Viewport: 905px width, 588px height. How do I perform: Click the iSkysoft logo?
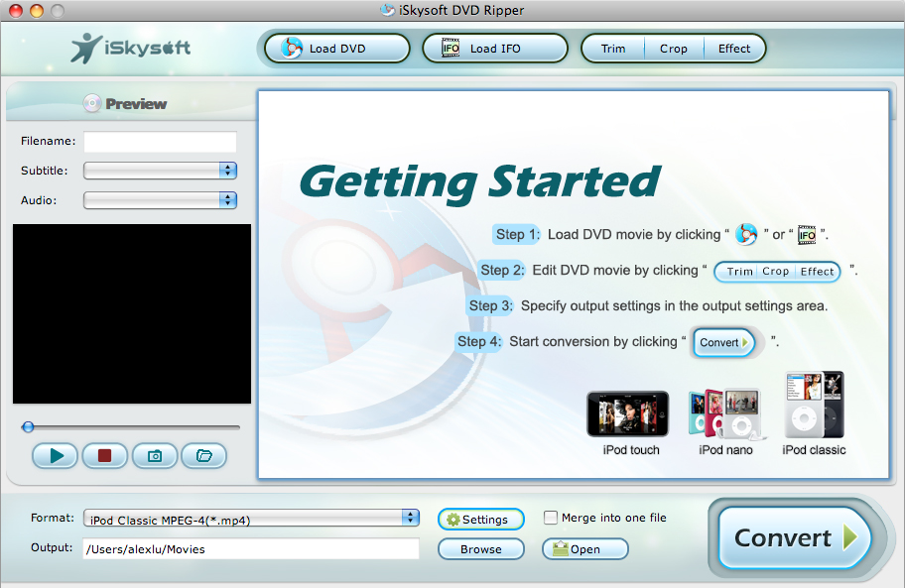130,48
